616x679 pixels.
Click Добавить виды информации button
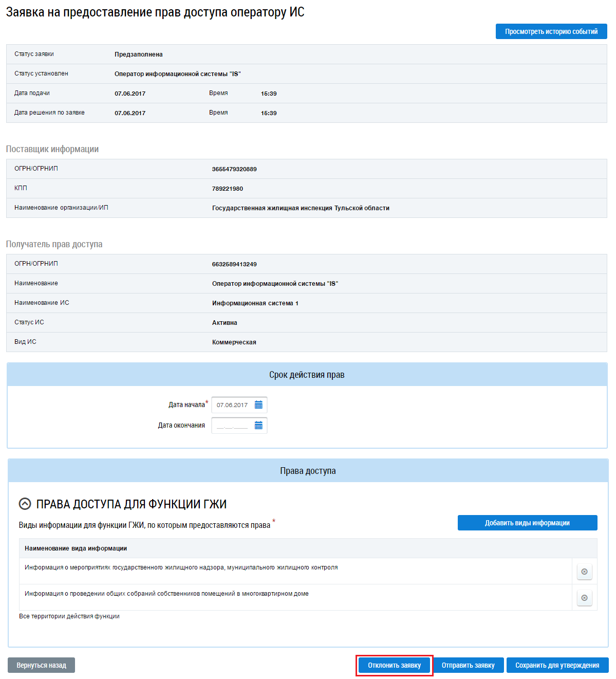pos(527,523)
